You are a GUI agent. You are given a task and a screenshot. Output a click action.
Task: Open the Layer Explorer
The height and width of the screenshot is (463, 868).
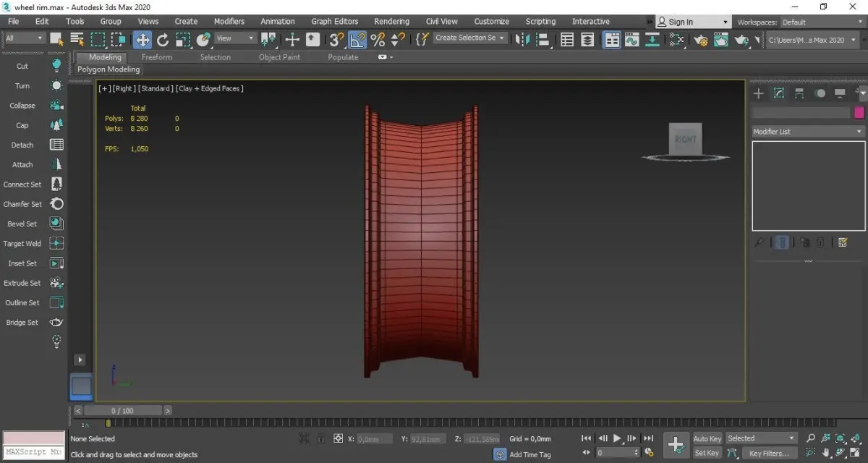[x=587, y=39]
